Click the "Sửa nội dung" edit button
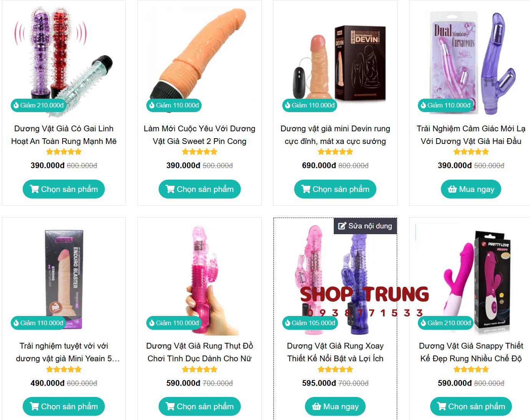This screenshot has width=530, height=420. pyautogui.click(x=365, y=226)
